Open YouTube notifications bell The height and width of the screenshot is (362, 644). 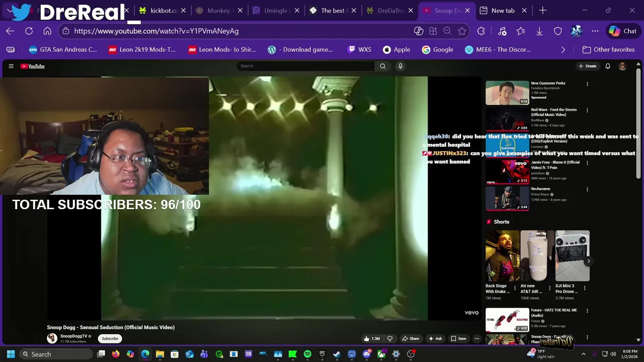tap(608, 66)
